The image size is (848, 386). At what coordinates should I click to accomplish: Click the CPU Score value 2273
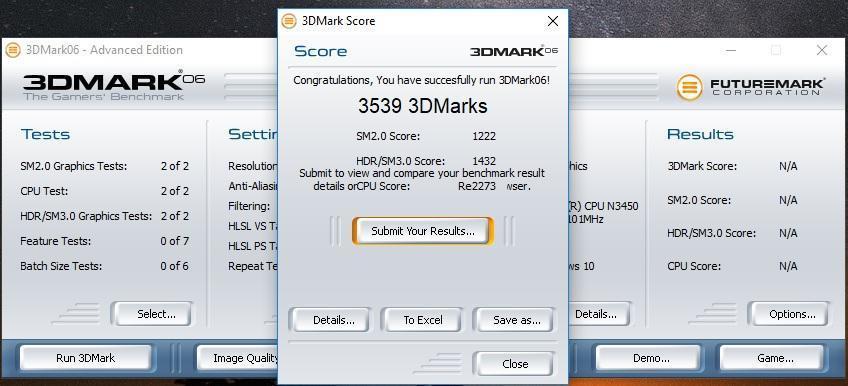[x=484, y=187]
